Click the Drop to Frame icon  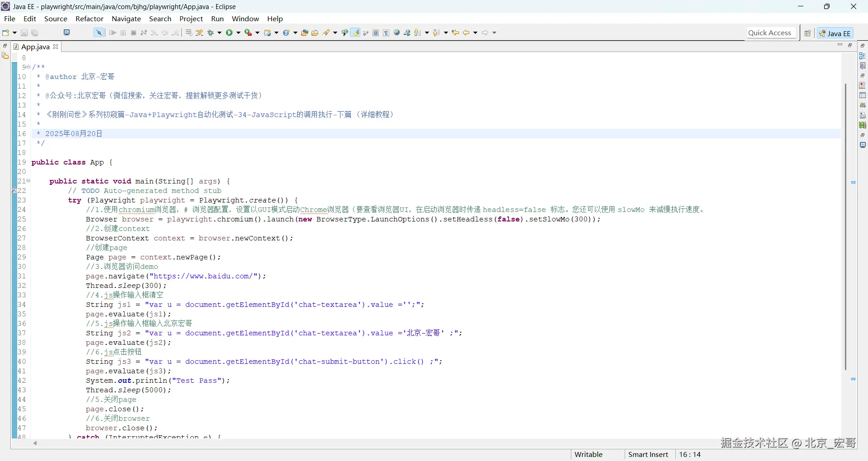189,33
